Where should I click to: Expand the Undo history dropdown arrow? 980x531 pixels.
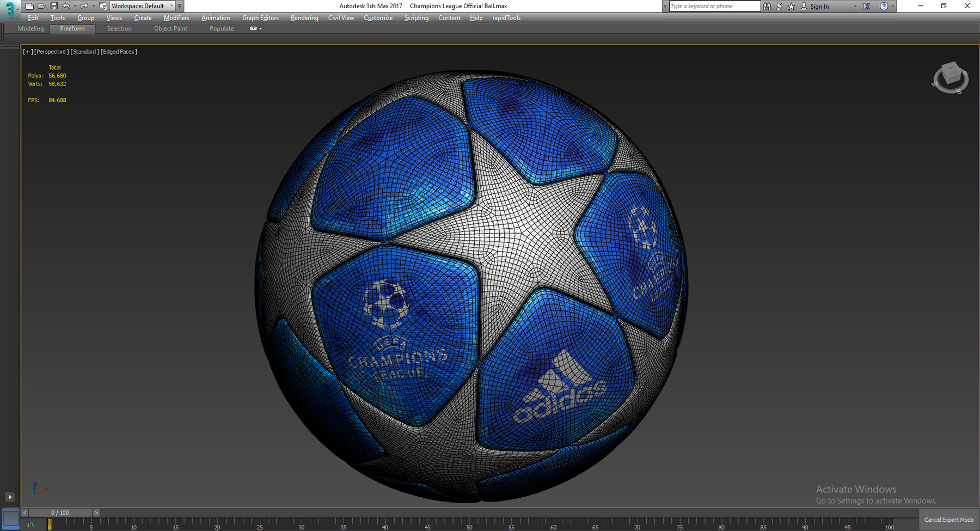tap(75, 6)
